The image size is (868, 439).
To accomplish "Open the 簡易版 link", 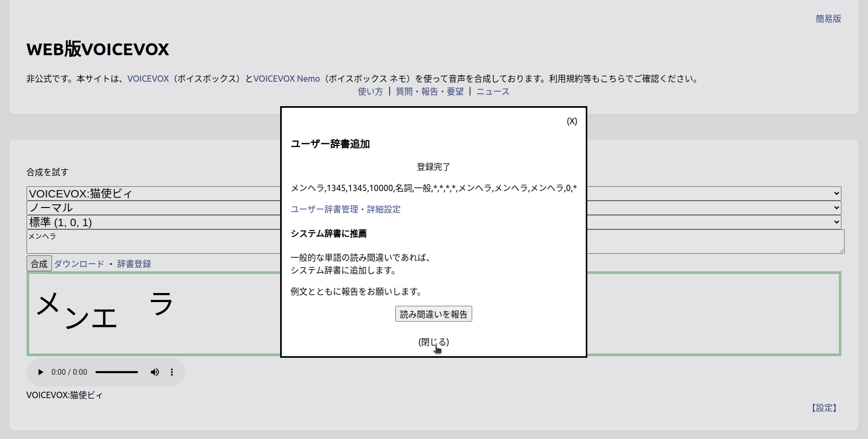I will [828, 19].
